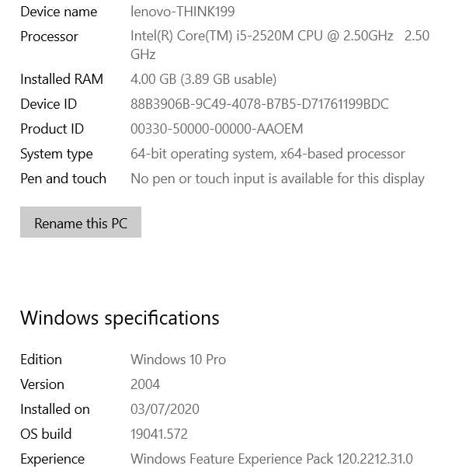
Task: Click the OS build number 19041.572
Action: (159, 434)
